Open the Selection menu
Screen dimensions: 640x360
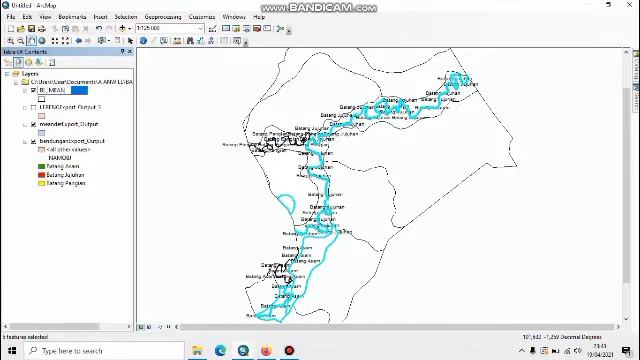tap(126, 17)
